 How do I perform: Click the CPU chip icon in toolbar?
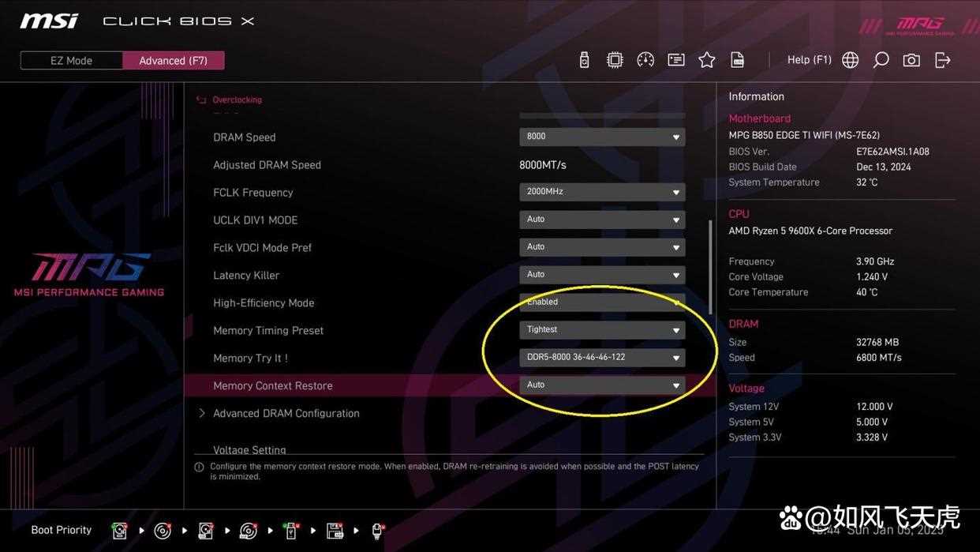tap(615, 60)
